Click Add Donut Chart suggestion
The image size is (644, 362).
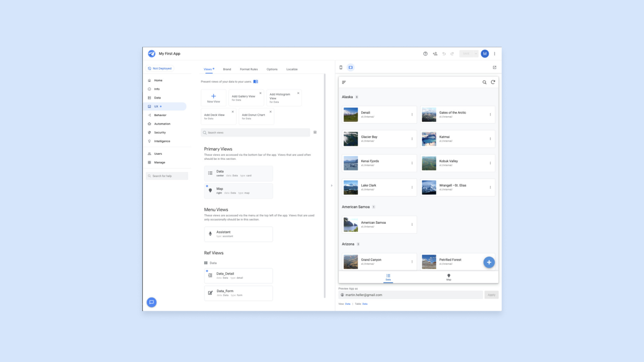[256, 117]
